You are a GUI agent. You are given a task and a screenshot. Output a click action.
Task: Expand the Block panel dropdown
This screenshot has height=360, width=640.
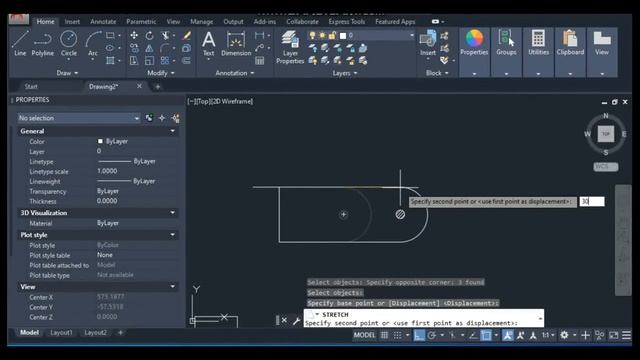point(437,73)
